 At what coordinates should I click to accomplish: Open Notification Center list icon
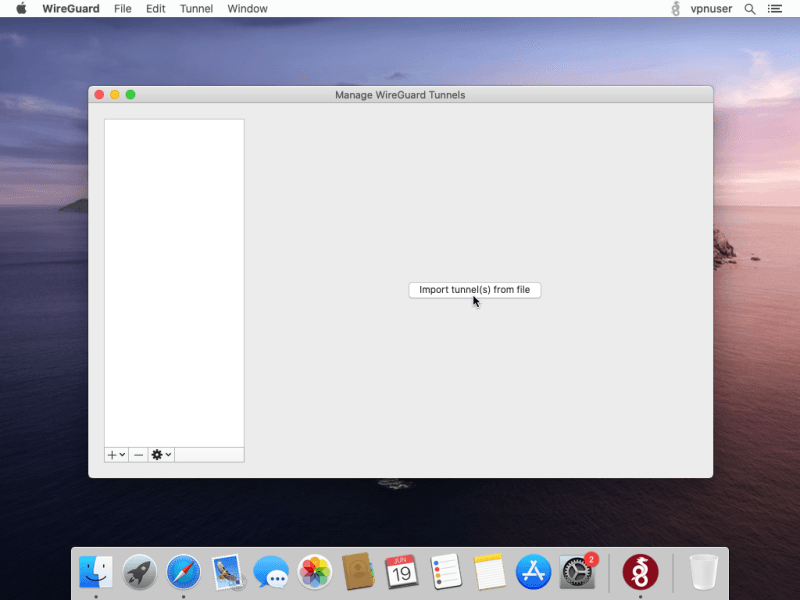pyautogui.click(x=775, y=9)
